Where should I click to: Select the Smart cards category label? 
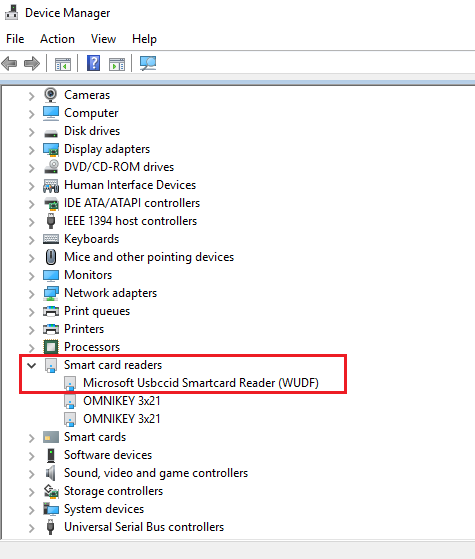coord(95,437)
